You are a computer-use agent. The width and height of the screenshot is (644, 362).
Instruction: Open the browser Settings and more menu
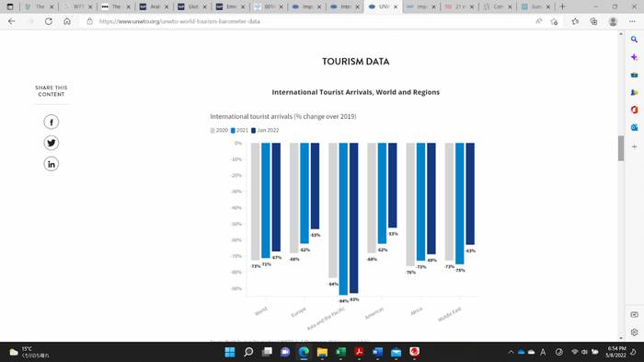coord(632,21)
